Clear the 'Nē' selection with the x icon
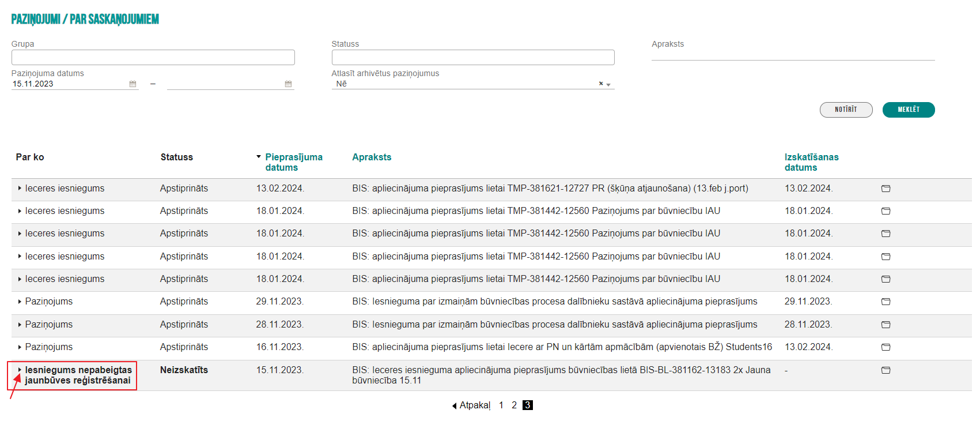Screen dimensions: 980x421 (601, 84)
